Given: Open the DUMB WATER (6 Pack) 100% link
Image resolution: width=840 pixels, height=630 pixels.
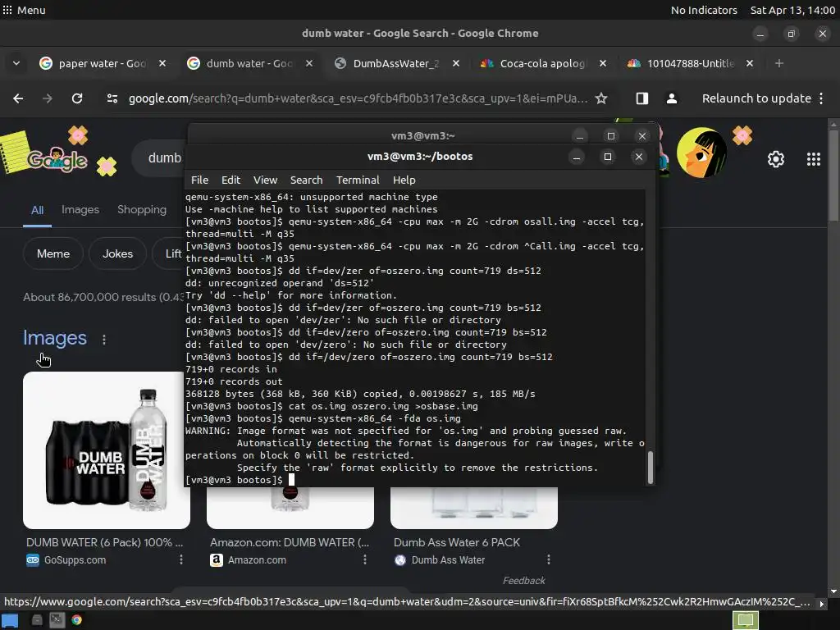Looking at the screenshot, I should click(104, 542).
